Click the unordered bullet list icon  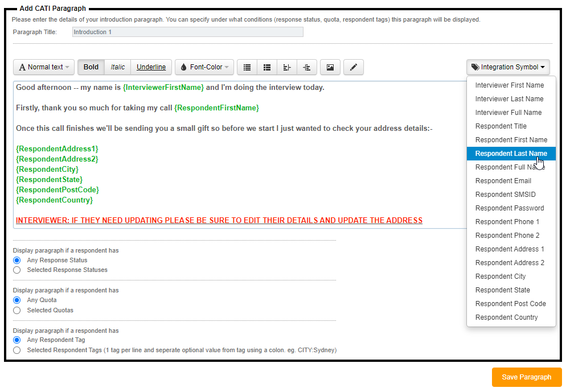pos(247,67)
